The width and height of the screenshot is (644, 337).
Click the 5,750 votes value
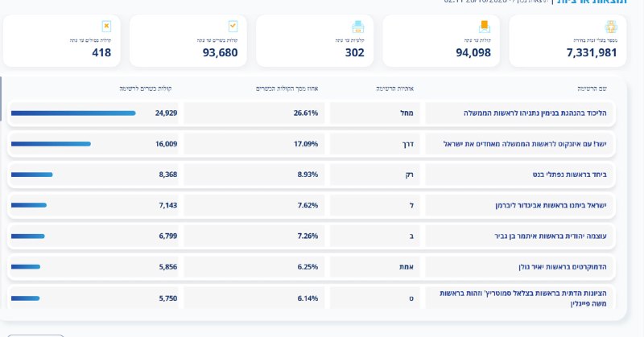point(168,298)
